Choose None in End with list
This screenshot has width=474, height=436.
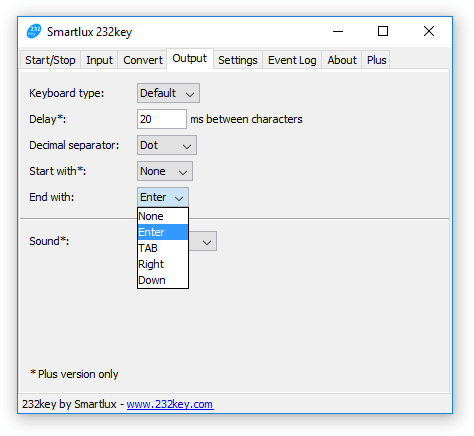point(163,216)
